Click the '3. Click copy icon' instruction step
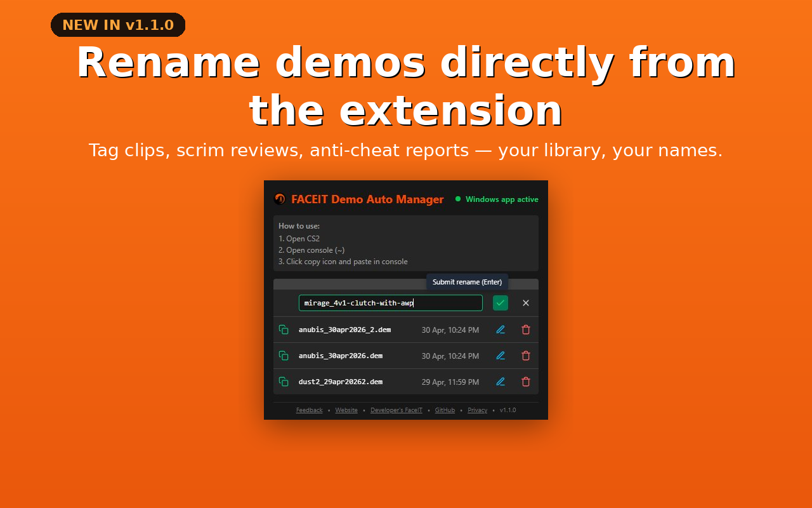Screen dimensions: 812x508 343,262
